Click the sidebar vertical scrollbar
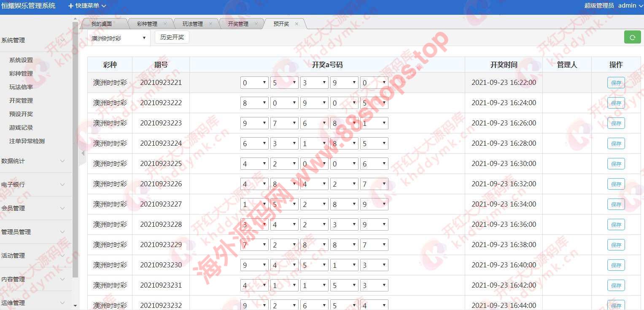Screen dimensions: 644x310 pos(75,148)
